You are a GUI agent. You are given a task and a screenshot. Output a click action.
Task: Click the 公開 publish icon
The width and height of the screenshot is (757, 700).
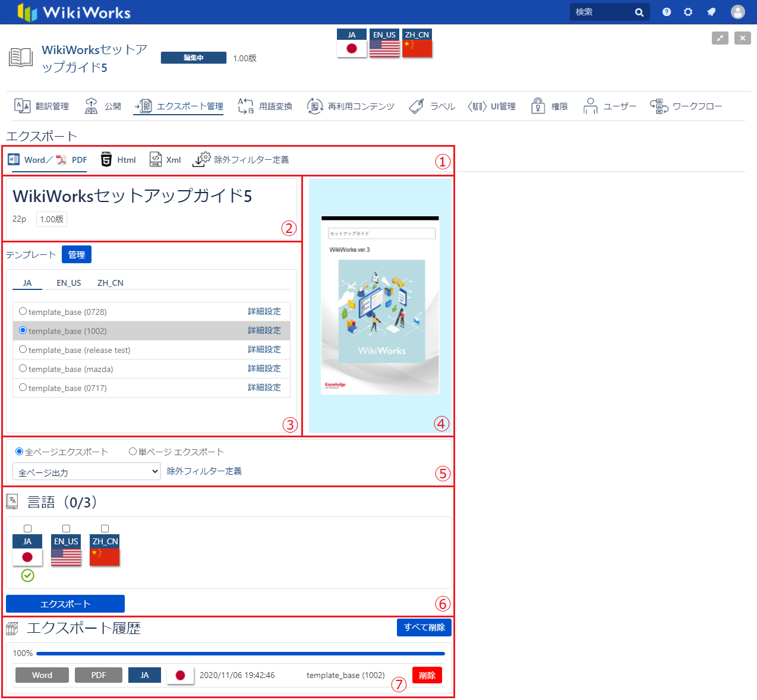point(91,106)
